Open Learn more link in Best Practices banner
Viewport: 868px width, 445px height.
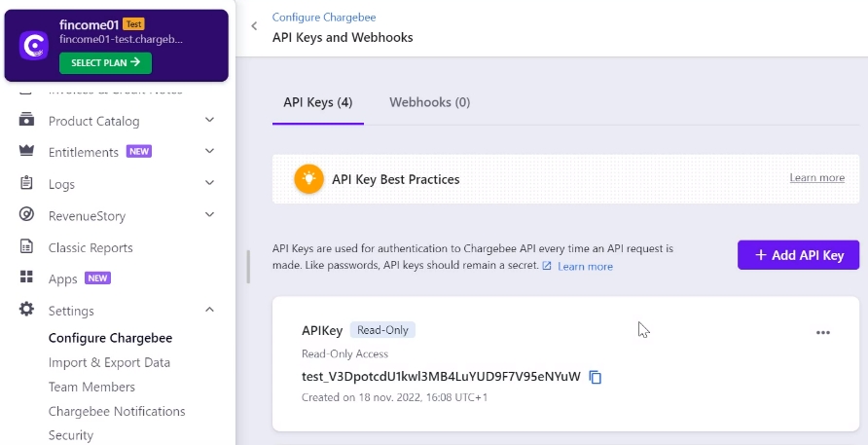(817, 178)
